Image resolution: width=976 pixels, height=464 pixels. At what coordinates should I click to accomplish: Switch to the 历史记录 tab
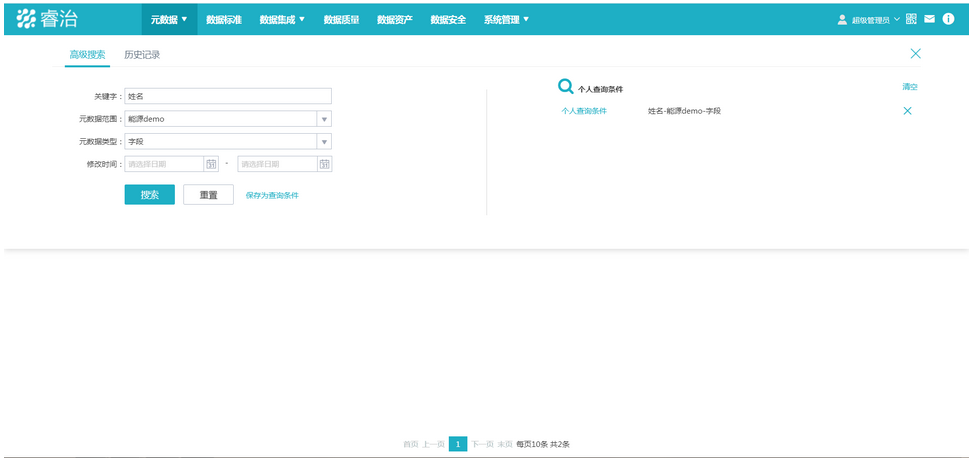coord(142,55)
